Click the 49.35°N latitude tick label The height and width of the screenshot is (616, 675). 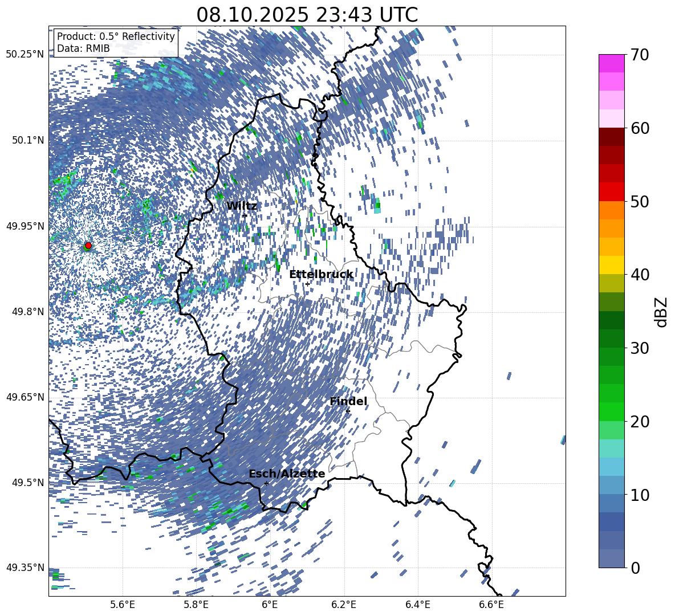[x=25, y=568]
